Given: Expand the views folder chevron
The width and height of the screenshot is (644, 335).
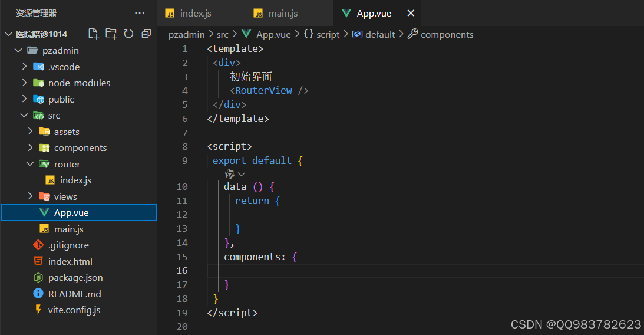Looking at the screenshot, I should click(x=30, y=196).
